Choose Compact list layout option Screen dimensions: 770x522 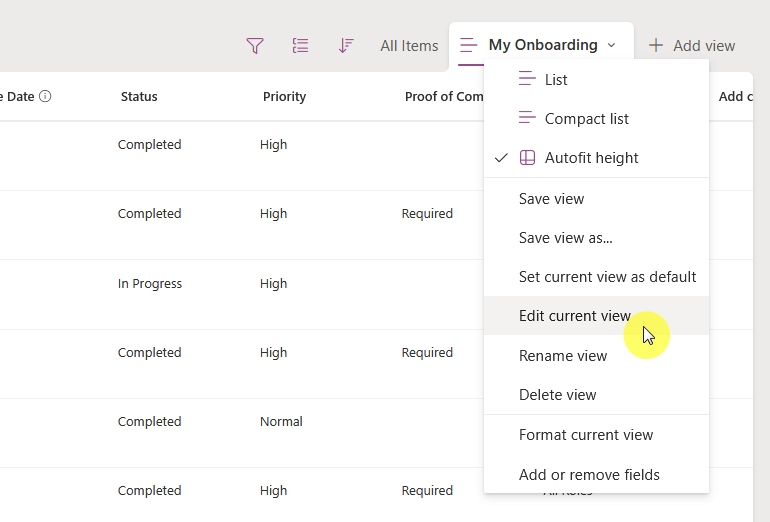coord(596,118)
